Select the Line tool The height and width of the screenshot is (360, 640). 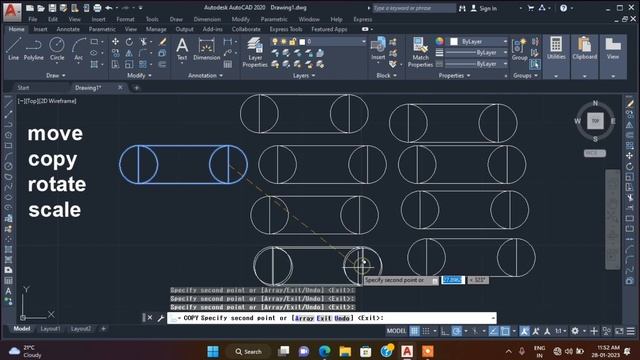[13, 49]
